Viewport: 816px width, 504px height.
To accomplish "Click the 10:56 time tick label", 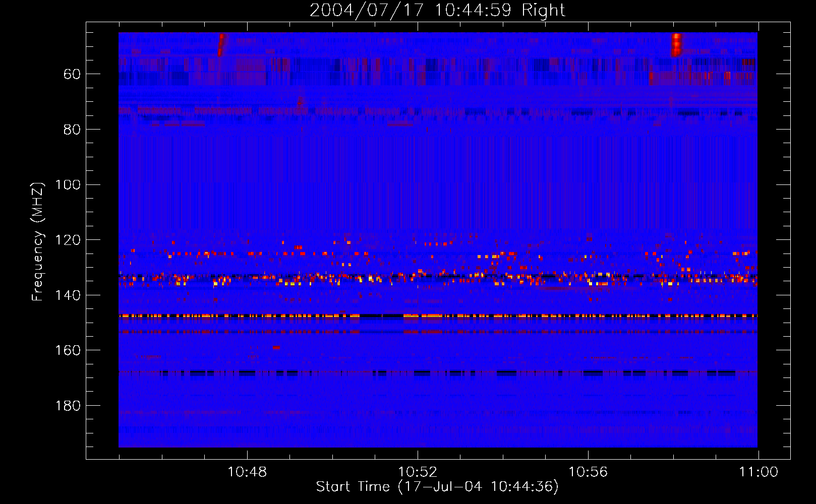I will [x=588, y=472].
